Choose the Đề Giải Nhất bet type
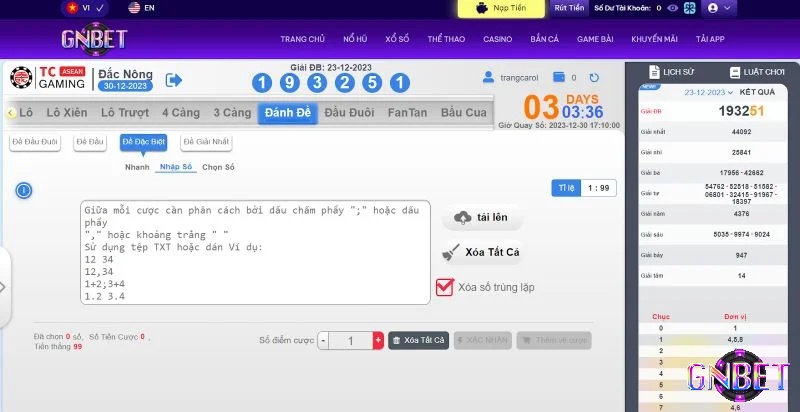Screen dimensions: 800x412 (206, 142)
